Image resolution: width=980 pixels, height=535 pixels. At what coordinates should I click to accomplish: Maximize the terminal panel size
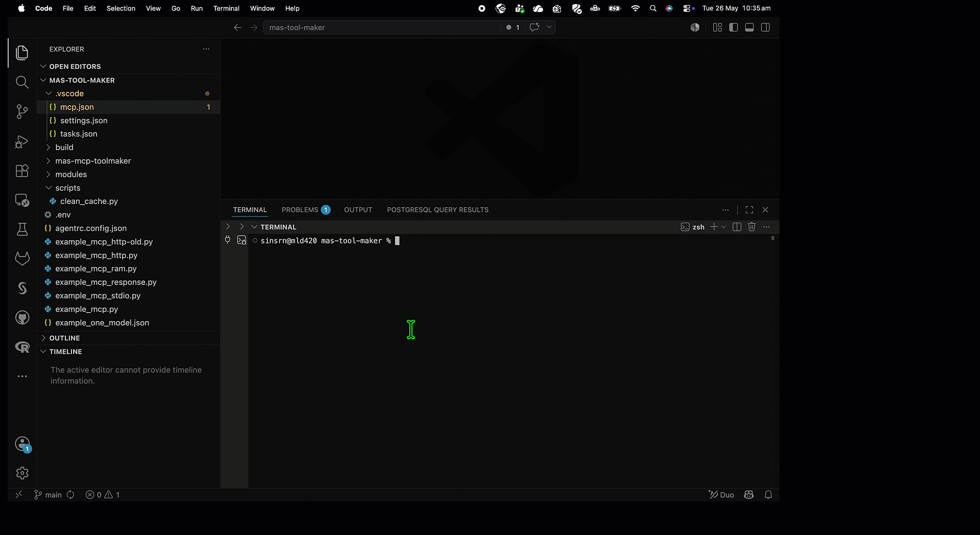tap(749, 210)
